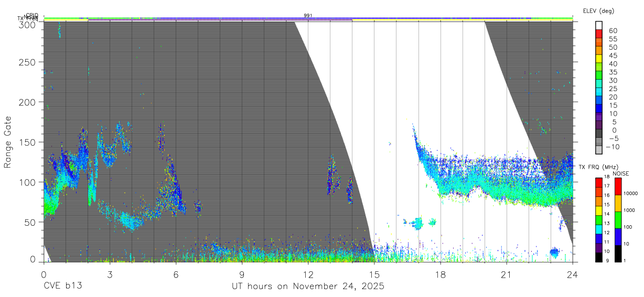
Task: Click the '20' label on the ELEV scale
Action: (x=614, y=97)
